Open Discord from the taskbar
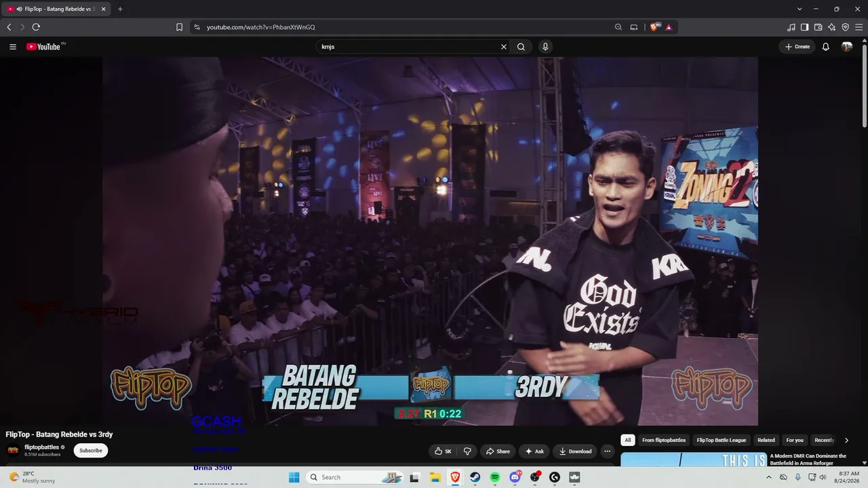This screenshot has width=868, height=488. 515,477
